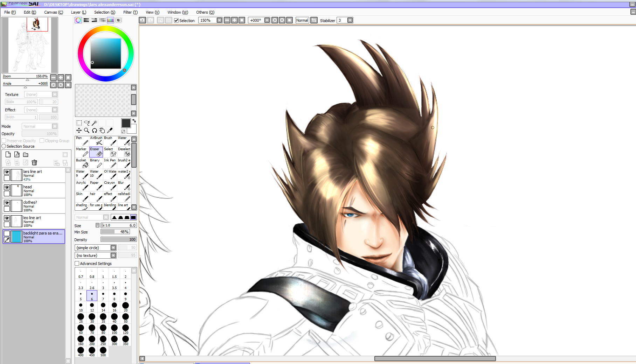Uncheck the Selection checkbox in toolbar
Viewport: 636px width, 364px height.
point(176,21)
